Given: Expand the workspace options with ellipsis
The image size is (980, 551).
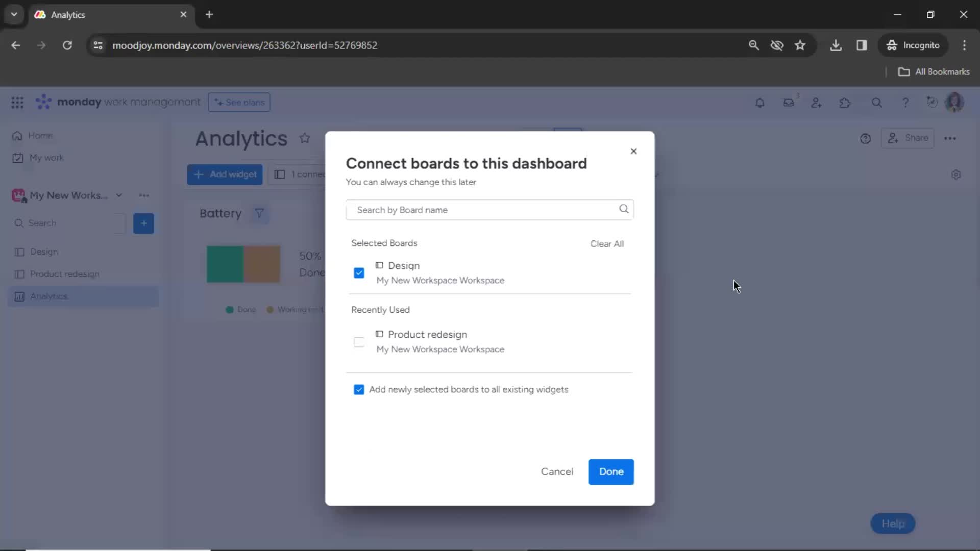Looking at the screenshot, I should 143,195.
